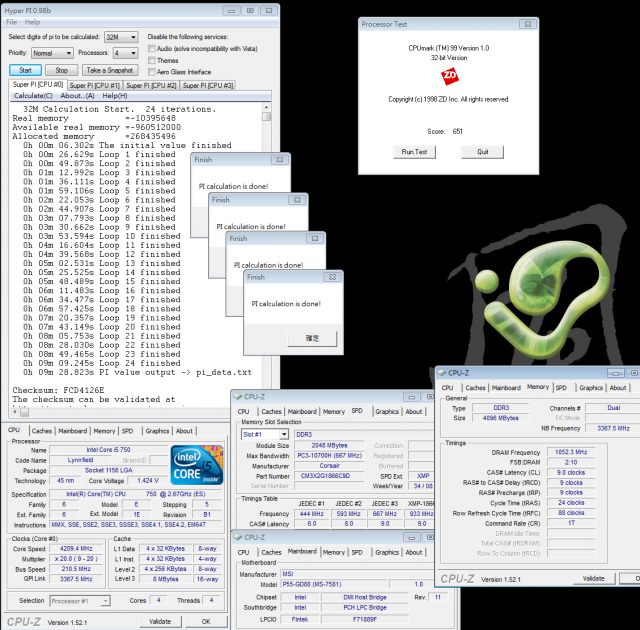
Task: Click the Super PI vertical scrollbar up arrow
Action: [x=267, y=107]
